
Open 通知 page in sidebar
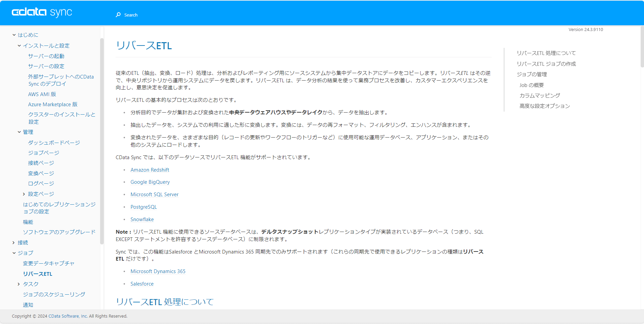[28, 305]
